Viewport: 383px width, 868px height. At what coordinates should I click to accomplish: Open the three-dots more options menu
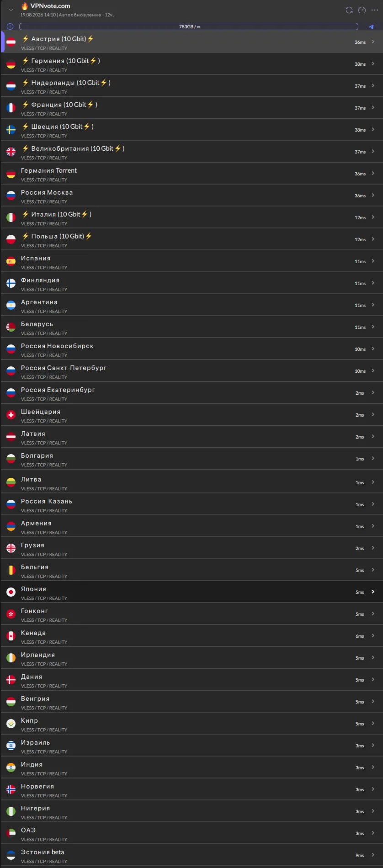(375, 10)
